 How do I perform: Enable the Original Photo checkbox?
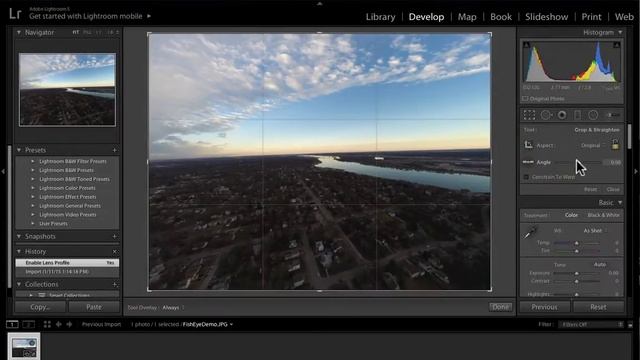tap(525, 99)
